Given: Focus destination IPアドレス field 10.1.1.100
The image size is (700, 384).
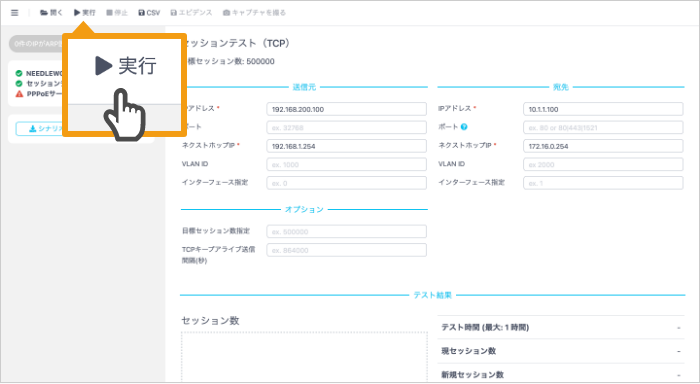Looking at the screenshot, I should [603, 109].
